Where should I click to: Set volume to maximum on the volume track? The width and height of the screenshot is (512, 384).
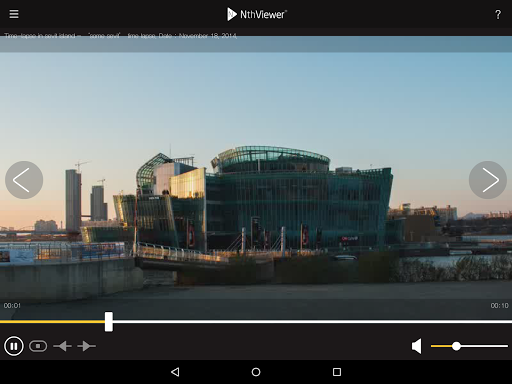pyautogui.click(x=507, y=346)
